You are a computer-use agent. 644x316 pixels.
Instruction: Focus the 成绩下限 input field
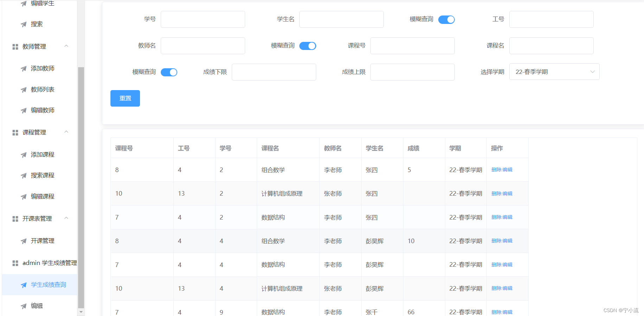click(x=274, y=72)
